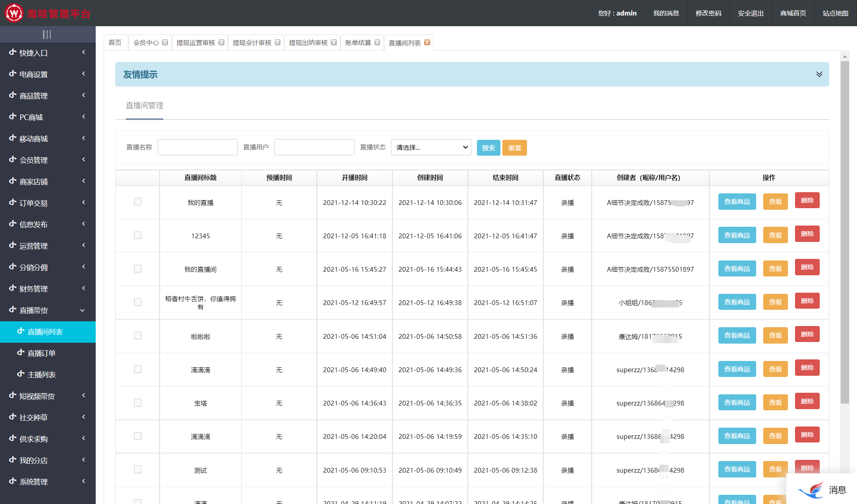
Task: Click the icon beside 运营管理
Action: click(x=13, y=245)
